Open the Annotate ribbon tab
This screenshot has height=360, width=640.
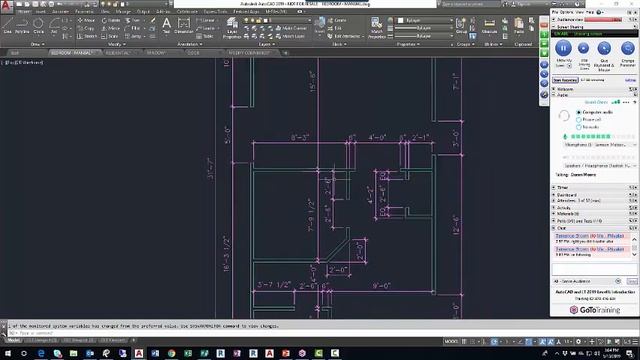(x=60, y=12)
